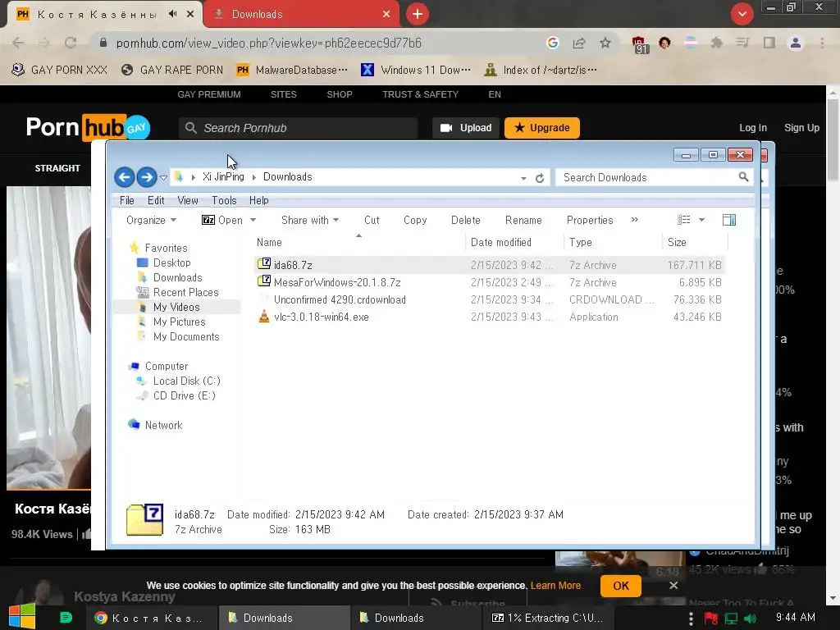This screenshot has height=630, width=840.
Task: Open MalwareDatabase bookmark
Action: coord(292,71)
